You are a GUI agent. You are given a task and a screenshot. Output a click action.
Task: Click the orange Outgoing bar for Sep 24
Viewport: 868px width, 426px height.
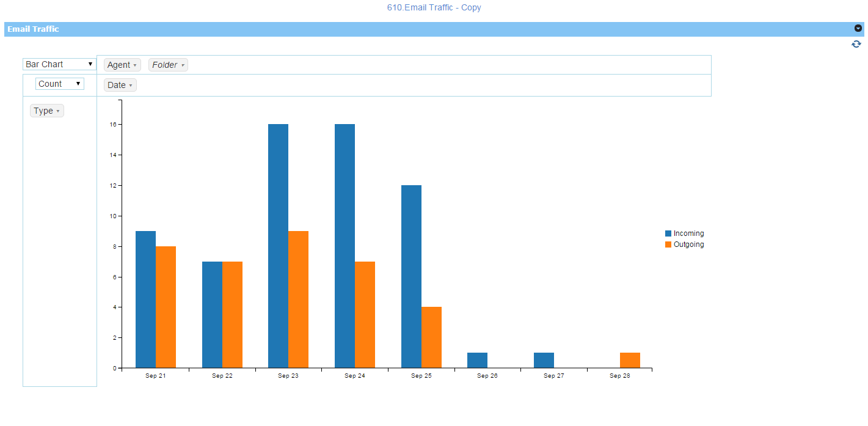365,315
